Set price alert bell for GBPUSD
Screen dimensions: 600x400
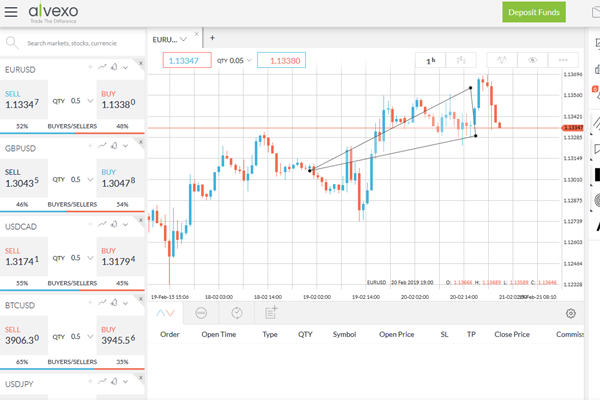114,145
